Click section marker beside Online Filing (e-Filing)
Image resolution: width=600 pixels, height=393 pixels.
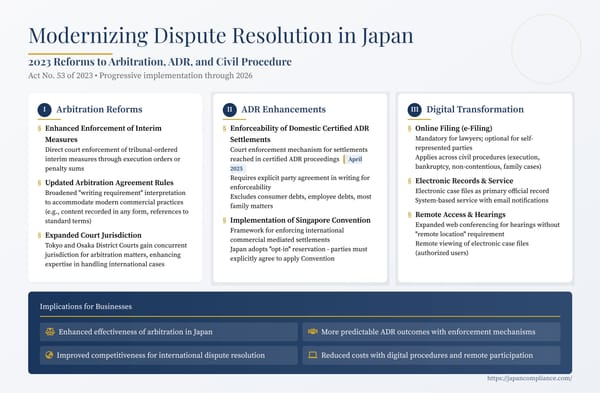pyautogui.click(x=409, y=128)
